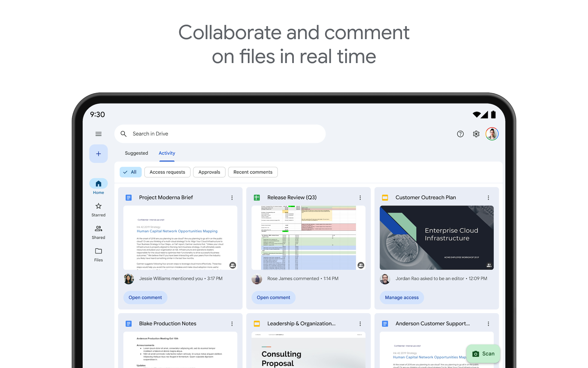Image resolution: width=588 pixels, height=368 pixels.
Task: Switch to the Suggested tab
Action: pyautogui.click(x=136, y=153)
